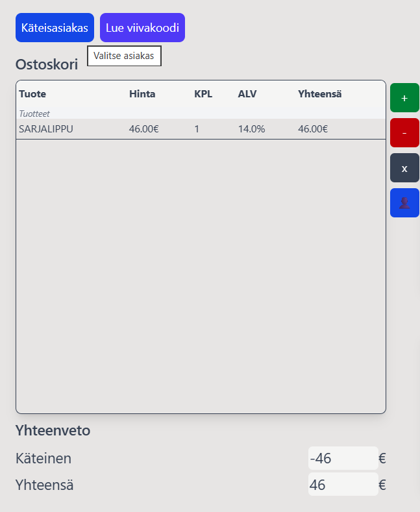The width and height of the screenshot is (420, 512).
Task: Open customer selection via person icon
Action: click(x=404, y=203)
